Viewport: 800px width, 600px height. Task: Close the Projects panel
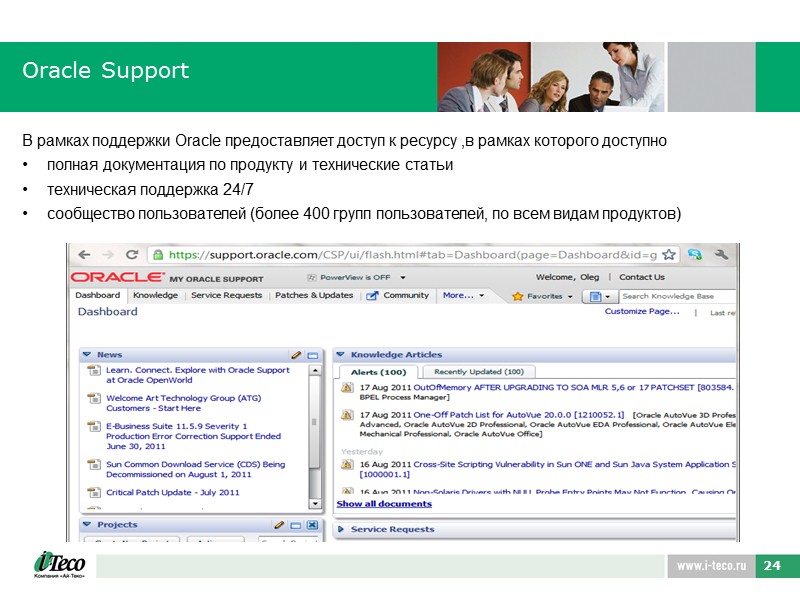(x=312, y=525)
